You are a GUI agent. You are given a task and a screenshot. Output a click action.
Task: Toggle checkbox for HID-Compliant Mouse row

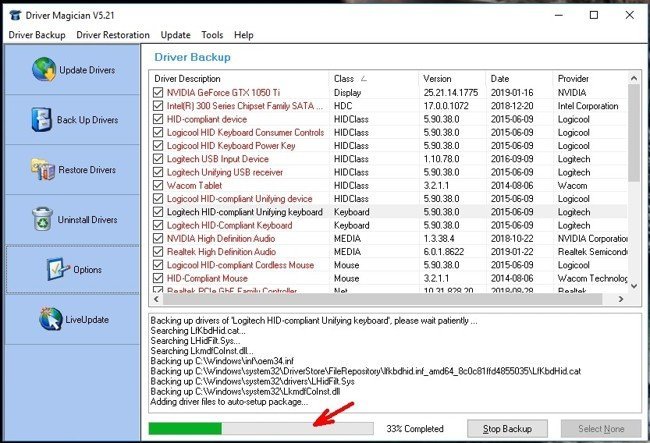pos(158,278)
